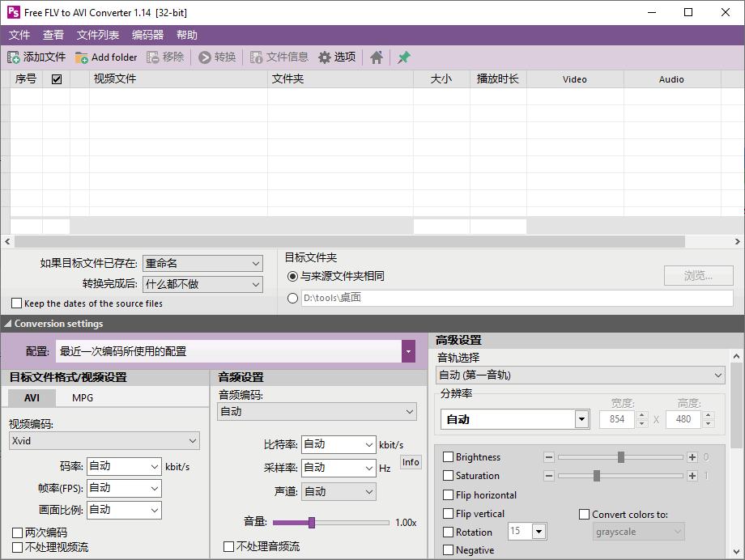Expand the 配置 profile dropdown
This screenshot has height=560, width=745.
click(408, 351)
